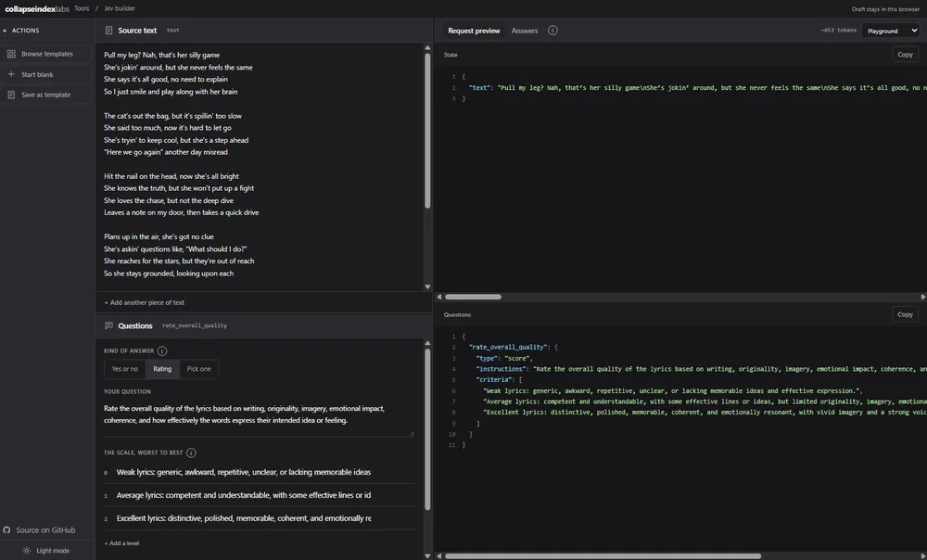Viewport: 927px width, 560px height.
Task: Click 'rate_overall_quality' label beside Questions
Action: pyautogui.click(x=195, y=325)
